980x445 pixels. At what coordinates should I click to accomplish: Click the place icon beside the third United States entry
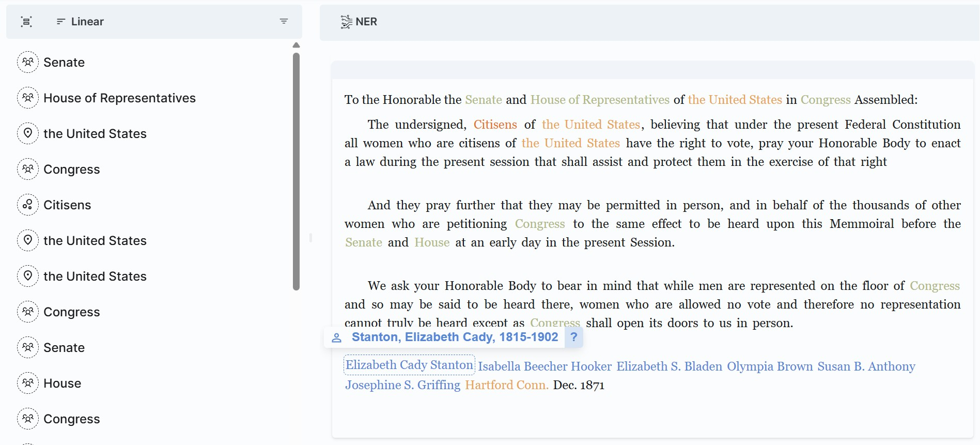click(28, 276)
